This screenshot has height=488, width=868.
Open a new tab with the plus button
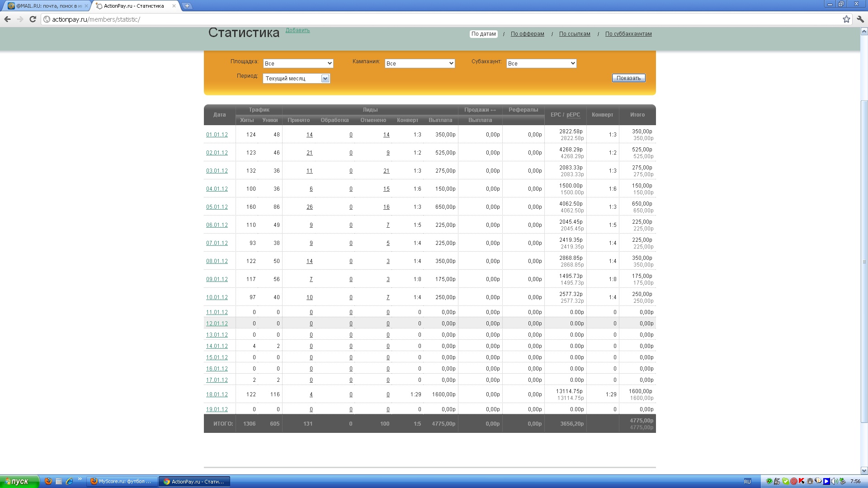coord(187,6)
